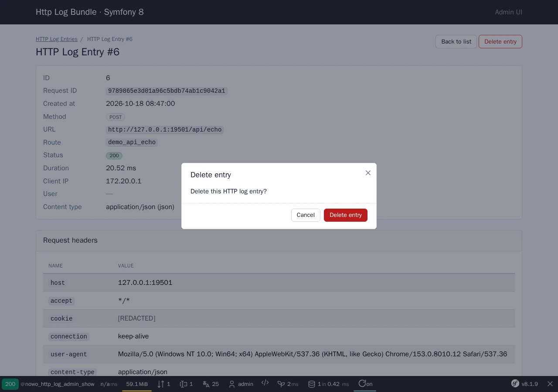The height and width of the screenshot is (392, 558).
Task: Click the Client IP 172.20.0.1 value
Action: click(124, 181)
